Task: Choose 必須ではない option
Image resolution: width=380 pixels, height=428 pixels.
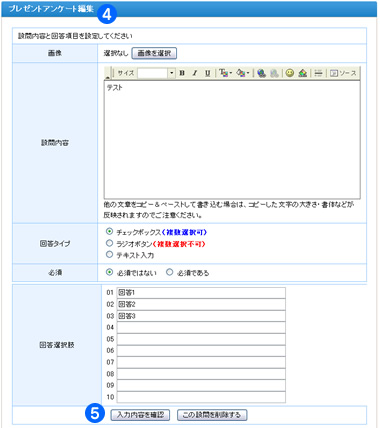Action: pyautogui.click(x=109, y=272)
